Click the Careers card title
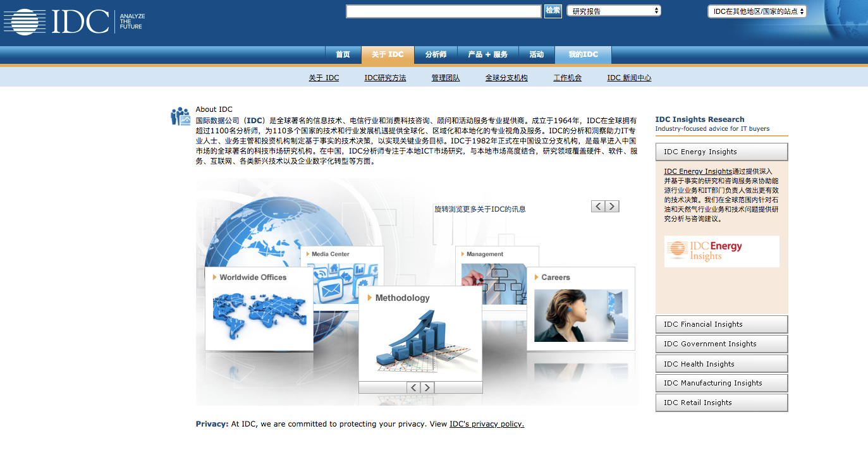Screen dimensions: 868x455 (556, 277)
